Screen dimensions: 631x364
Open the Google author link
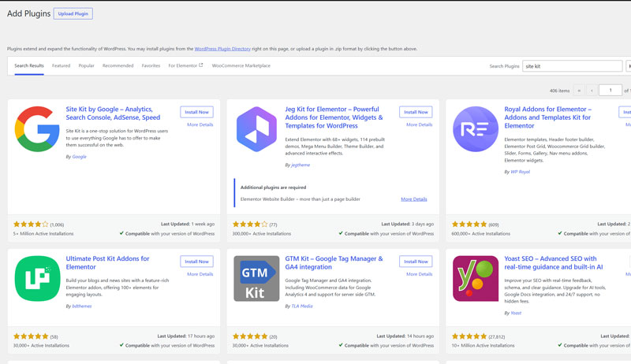[80, 157]
